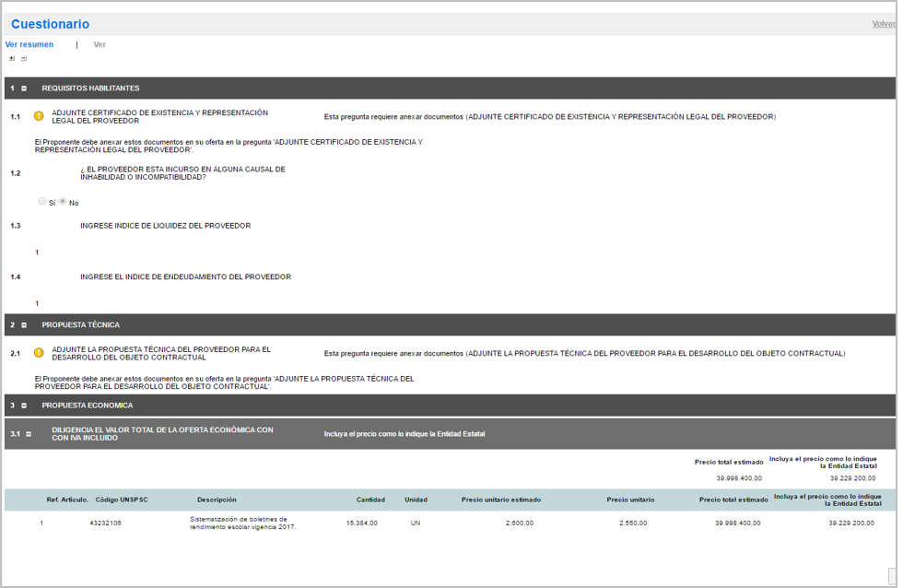
Task: Click the expand-all plus icon
Action: coord(12,58)
